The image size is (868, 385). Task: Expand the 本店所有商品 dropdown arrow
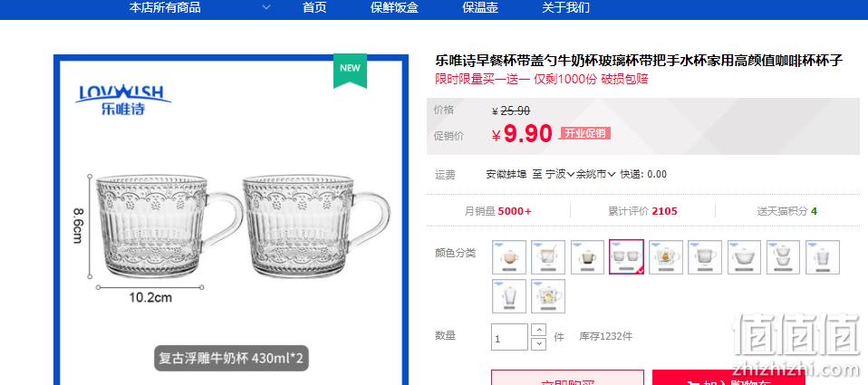point(266,8)
